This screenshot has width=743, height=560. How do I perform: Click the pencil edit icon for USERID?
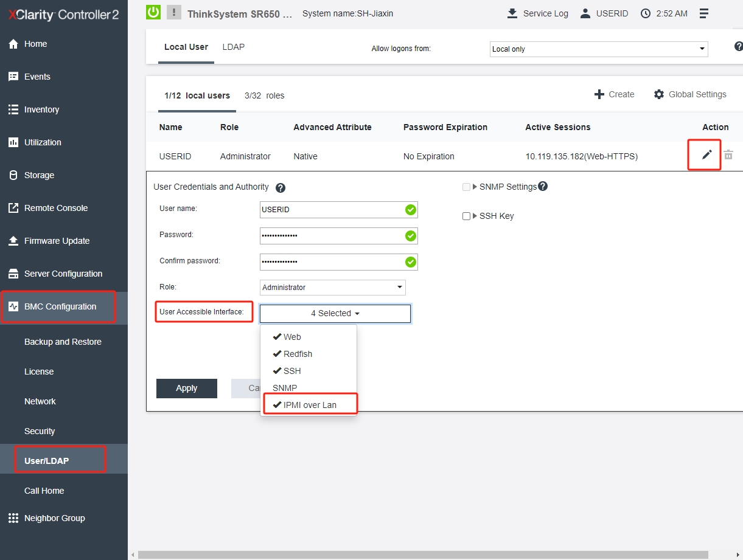706,155
